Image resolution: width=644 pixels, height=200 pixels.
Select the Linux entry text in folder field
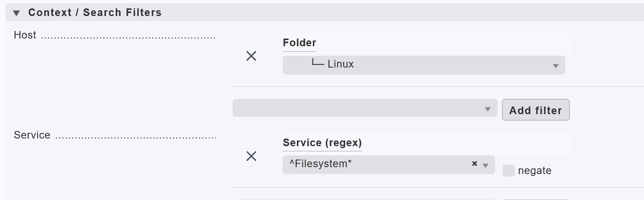pyautogui.click(x=340, y=64)
